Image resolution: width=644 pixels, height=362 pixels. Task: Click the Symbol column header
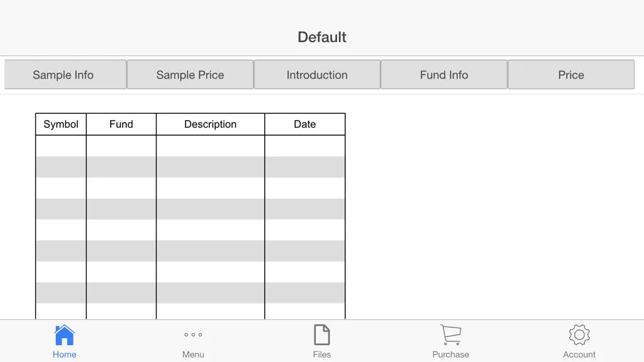[61, 124]
